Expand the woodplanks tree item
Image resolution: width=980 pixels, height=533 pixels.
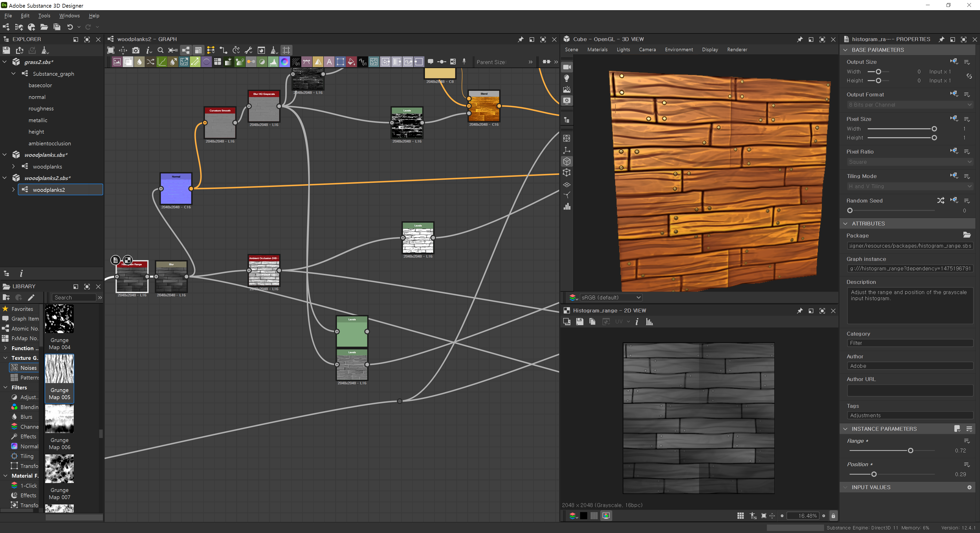pos(13,167)
